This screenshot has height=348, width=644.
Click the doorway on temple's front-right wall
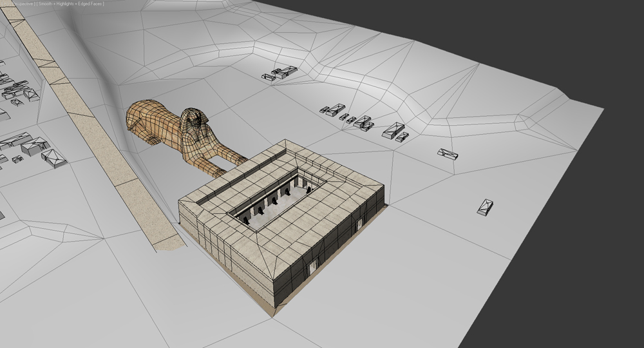tap(313, 267)
